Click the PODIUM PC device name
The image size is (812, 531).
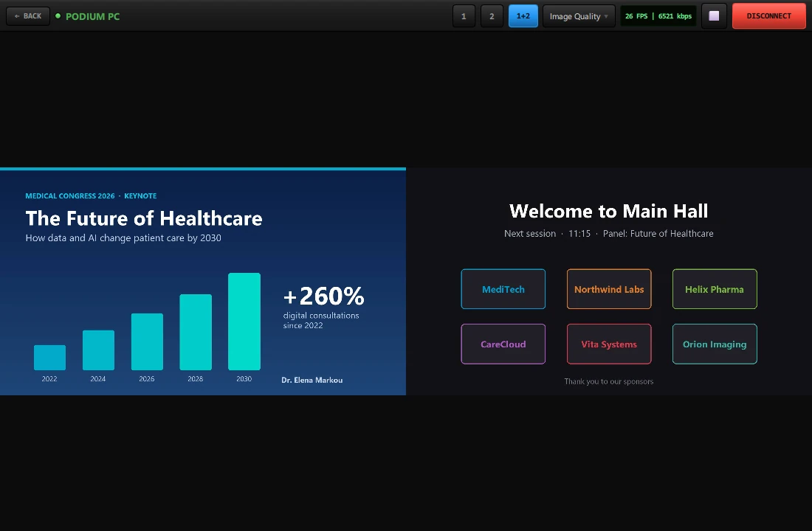93,16
